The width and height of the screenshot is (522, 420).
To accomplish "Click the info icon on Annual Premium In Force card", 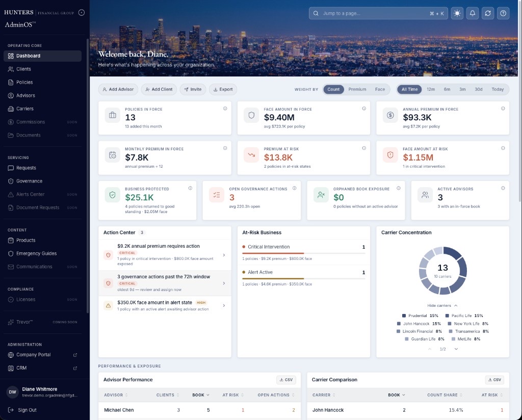I will [x=503, y=109].
